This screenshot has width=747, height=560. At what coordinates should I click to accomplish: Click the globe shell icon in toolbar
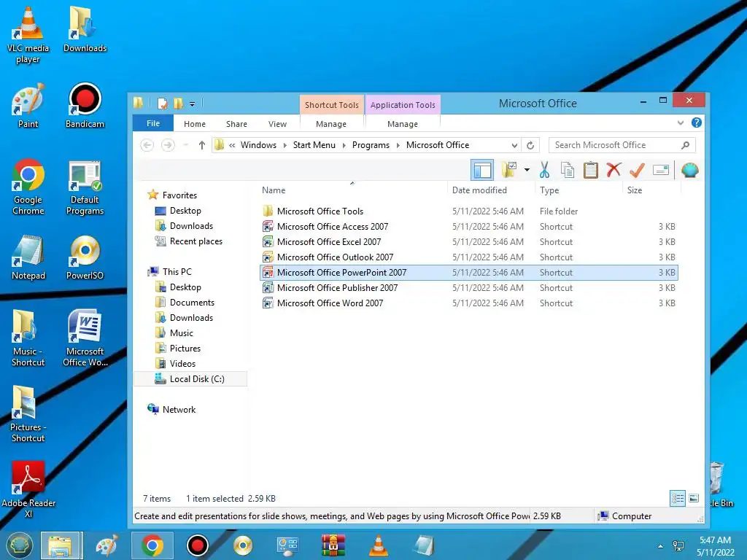[x=689, y=170]
